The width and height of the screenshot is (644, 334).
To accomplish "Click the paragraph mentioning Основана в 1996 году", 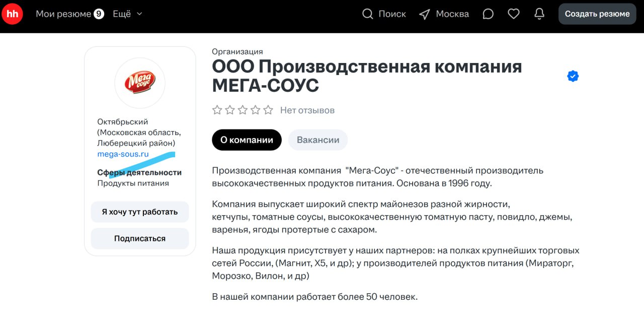I will [x=377, y=177].
